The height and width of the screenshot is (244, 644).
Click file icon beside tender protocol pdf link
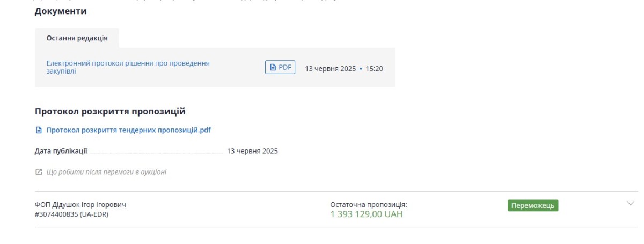coord(38,130)
